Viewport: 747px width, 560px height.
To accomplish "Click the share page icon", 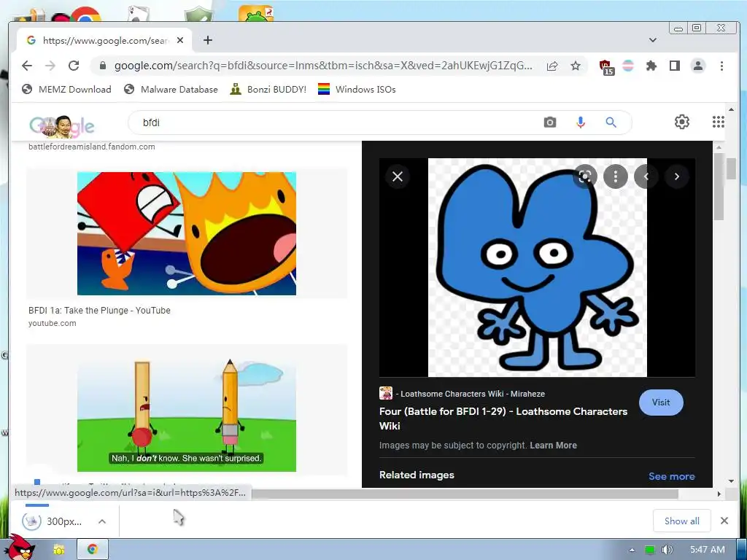I will click(552, 66).
